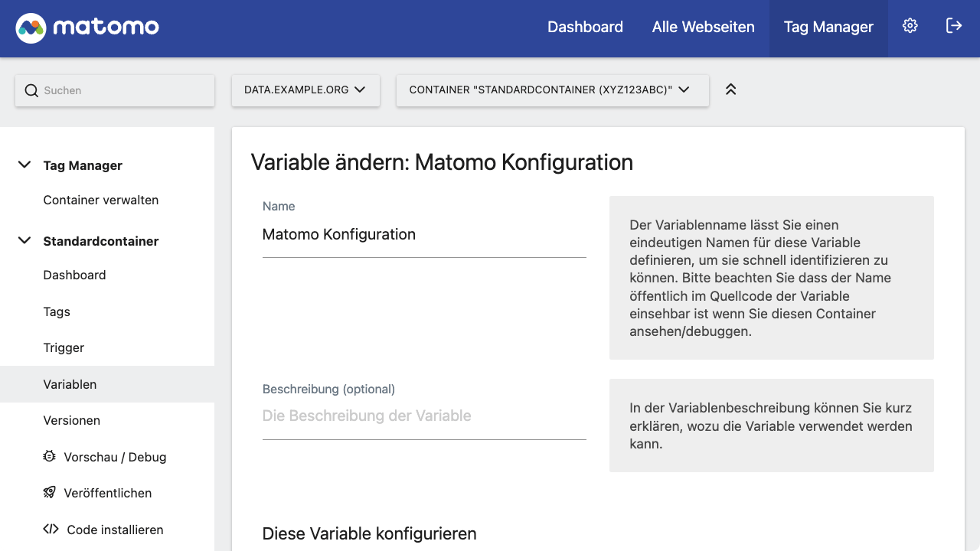Click the Variablenbeschreibung help text box

click(x=772, y=425)
